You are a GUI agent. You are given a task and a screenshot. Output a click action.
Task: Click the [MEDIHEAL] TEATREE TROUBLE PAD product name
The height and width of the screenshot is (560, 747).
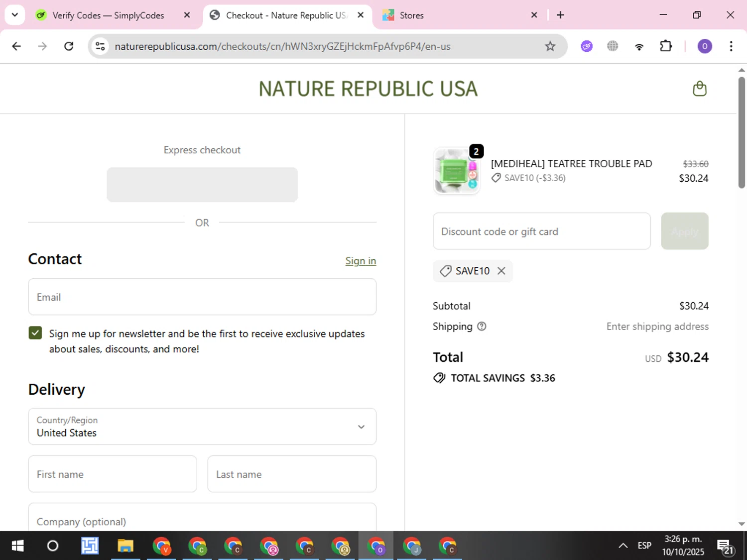571,164
